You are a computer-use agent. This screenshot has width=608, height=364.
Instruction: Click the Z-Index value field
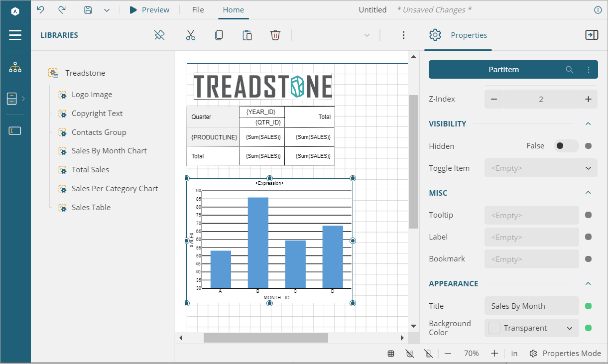click(x=541, y=99)
